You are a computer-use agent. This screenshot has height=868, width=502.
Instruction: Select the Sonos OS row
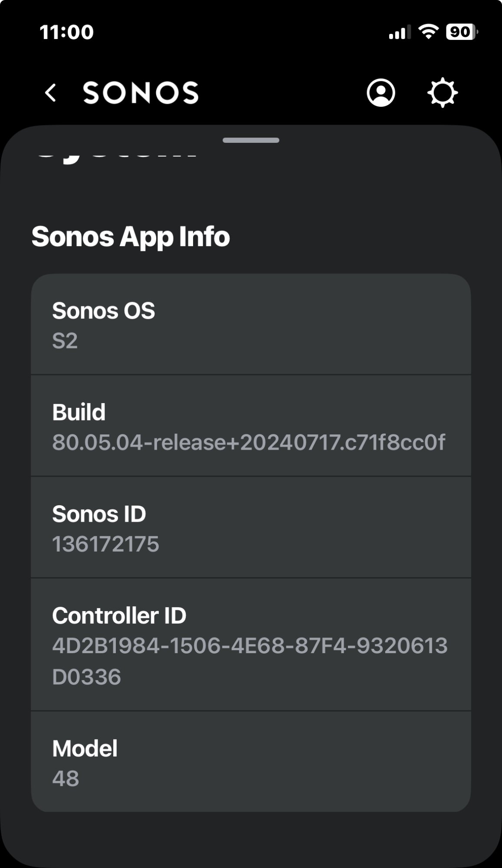(x=251, y=324)
